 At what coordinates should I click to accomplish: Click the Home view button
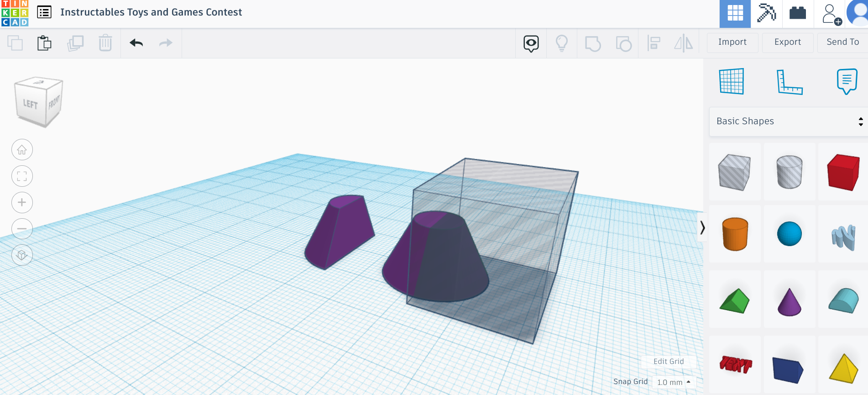click(22, 150)
